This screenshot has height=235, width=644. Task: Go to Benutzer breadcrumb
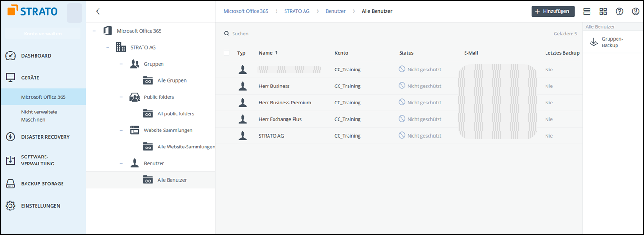(336, 11)
